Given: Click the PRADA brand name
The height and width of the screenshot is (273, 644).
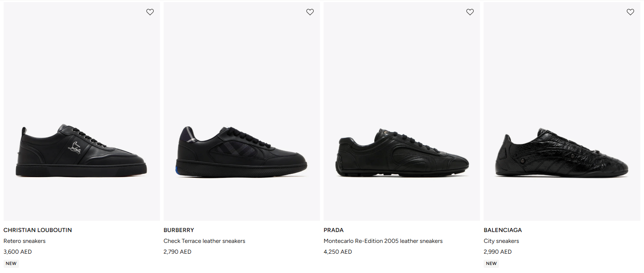Looking at the screenshot, I should click(334, 230).
